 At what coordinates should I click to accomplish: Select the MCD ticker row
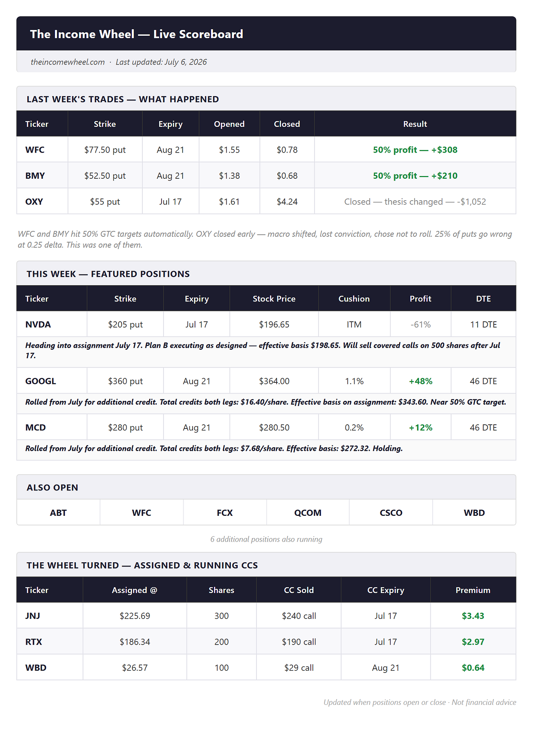pyautogui.click(x=266, y=427)
